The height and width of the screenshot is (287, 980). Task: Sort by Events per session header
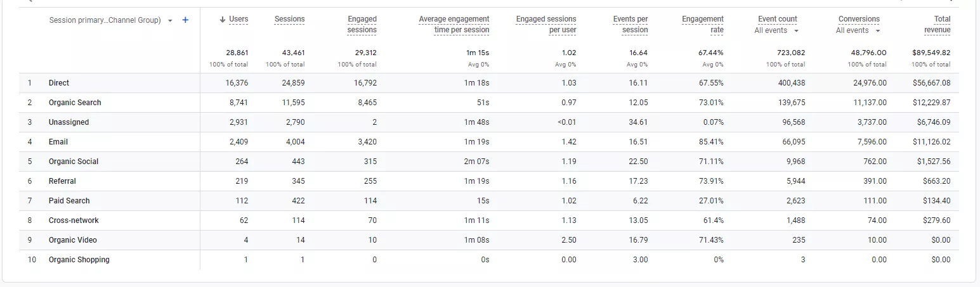[x=630, y=25]
